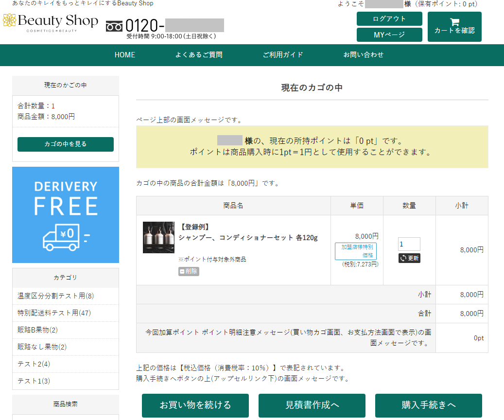Viewport: 504px width, 420px height.
Task: Log out with the ログアウト button
Action: [389, 18]
